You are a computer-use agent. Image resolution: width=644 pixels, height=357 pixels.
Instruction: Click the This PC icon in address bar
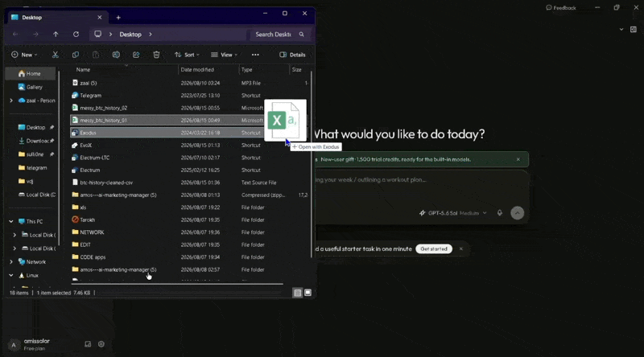(97, 35)
